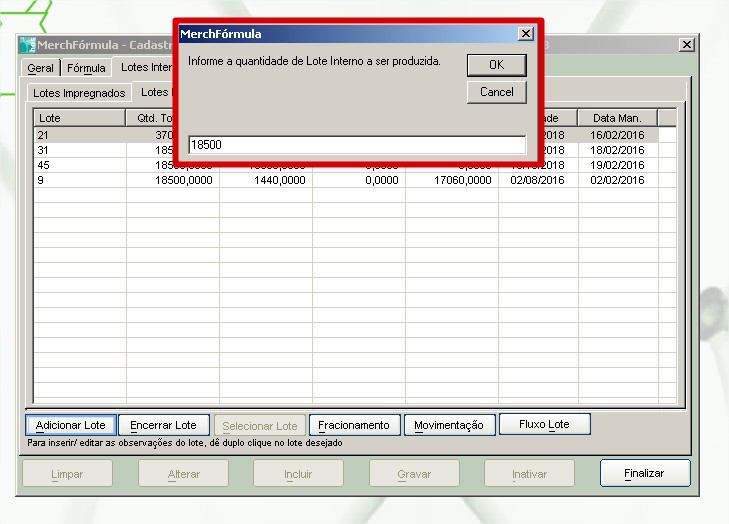Viewport: 729px width, 524px height.
Task: Switch to the Geral tab
Action: 41,68
